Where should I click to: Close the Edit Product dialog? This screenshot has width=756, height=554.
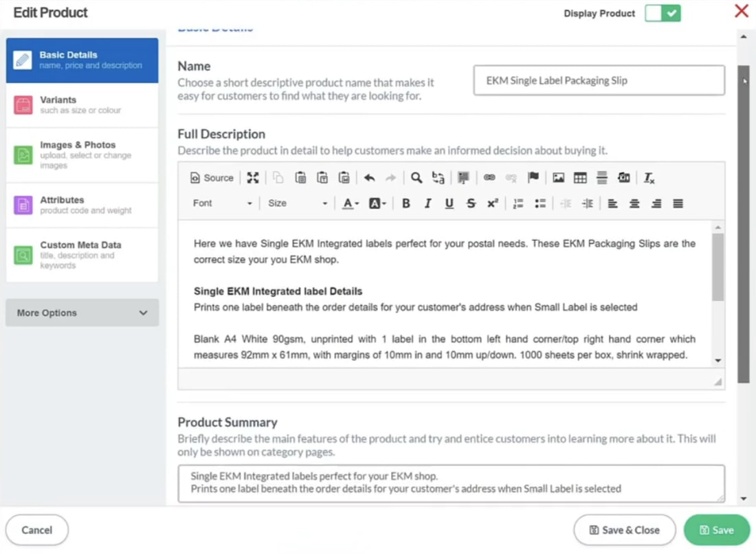[741, 10]
